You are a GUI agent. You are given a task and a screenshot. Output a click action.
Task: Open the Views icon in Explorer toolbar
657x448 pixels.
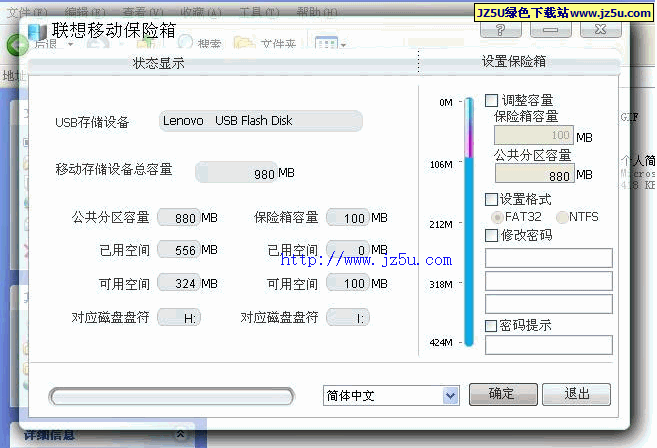pos(326,43)
